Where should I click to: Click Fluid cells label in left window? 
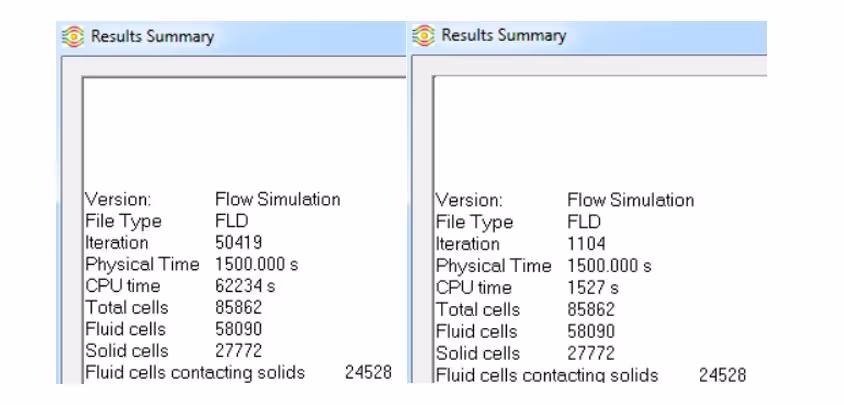point(125,329)
